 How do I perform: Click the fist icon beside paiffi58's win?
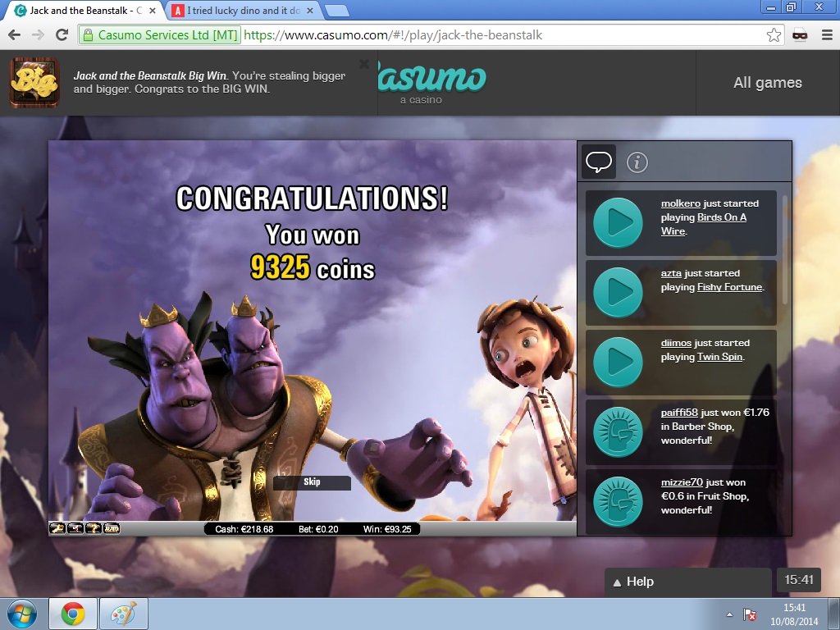(x=618, y=431)
